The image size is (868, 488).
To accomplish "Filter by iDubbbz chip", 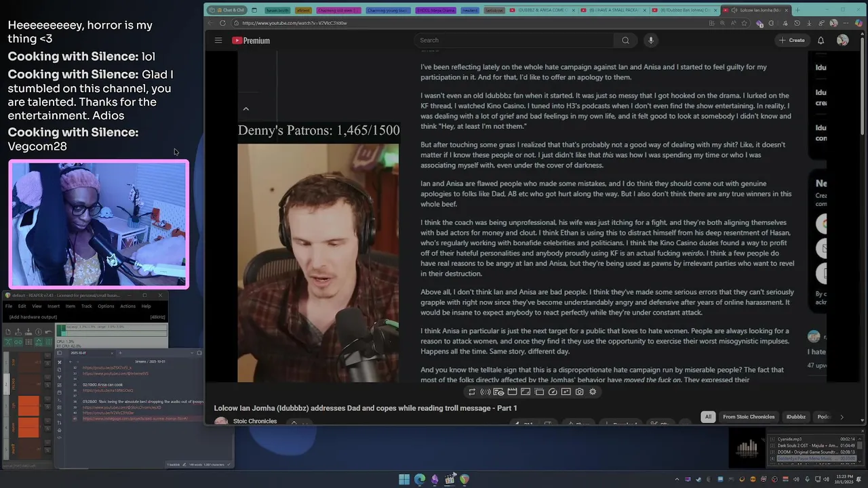I will (795, 417).
